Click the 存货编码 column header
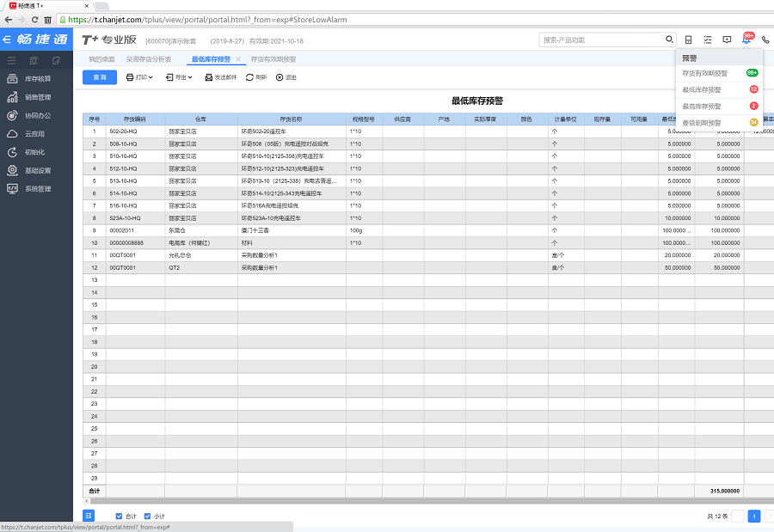The image size is (774, 532). click(x=135, y=119)
